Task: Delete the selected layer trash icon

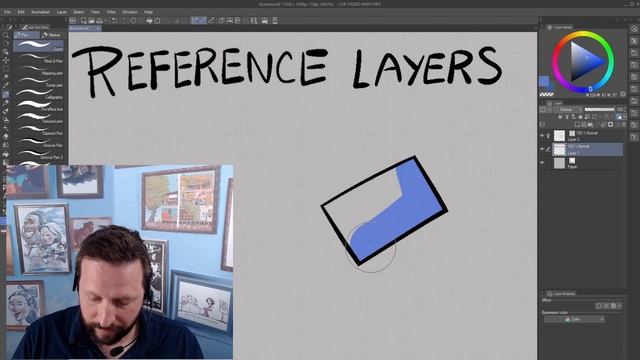Action: pyautogui.click(x=624, y=124)
